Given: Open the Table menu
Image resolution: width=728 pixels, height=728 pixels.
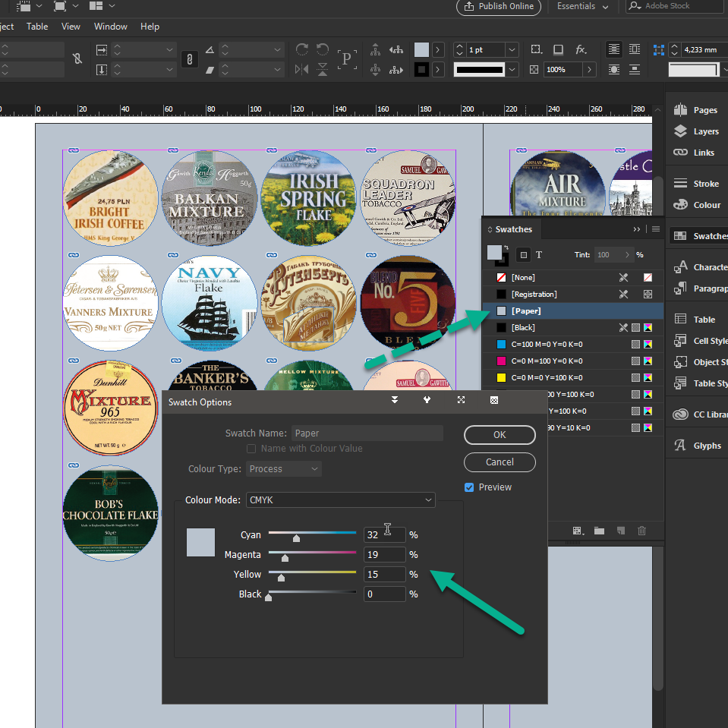Looking at the screenshot, I should click(37, 27).
